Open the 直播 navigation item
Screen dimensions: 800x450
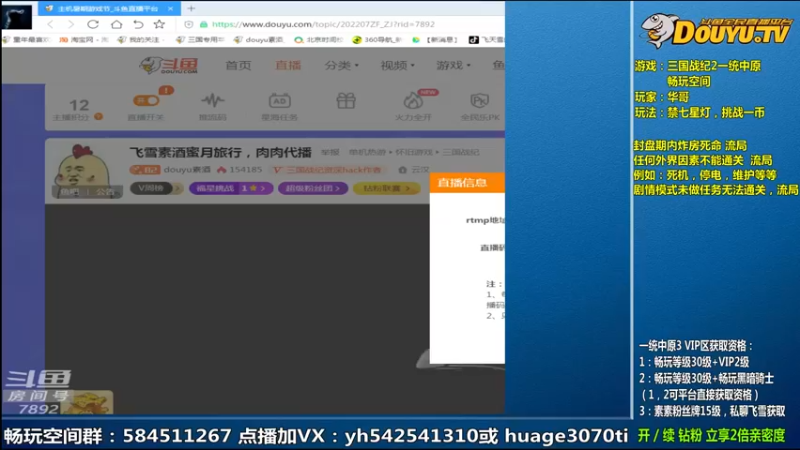click(288, 65)
